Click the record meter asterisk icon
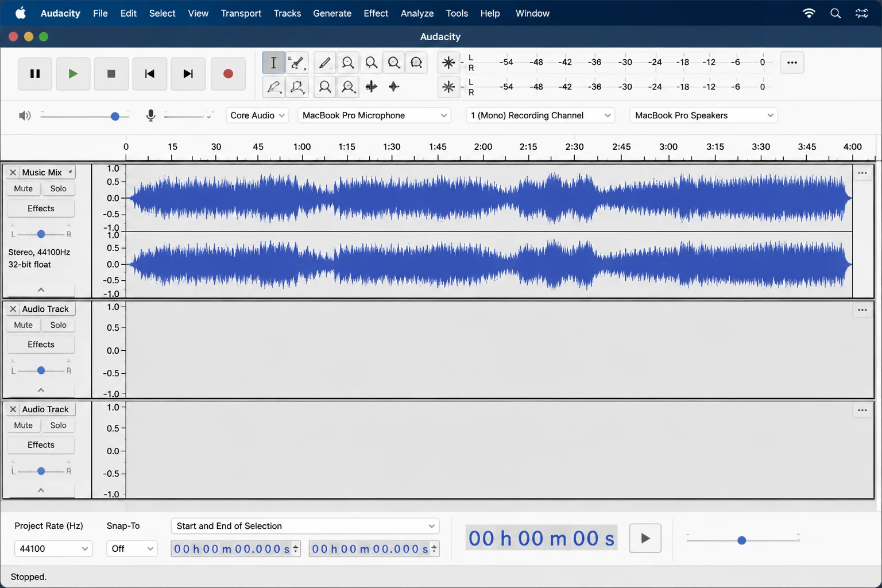This screenshot has height=588, width=882. click(448, 63)
